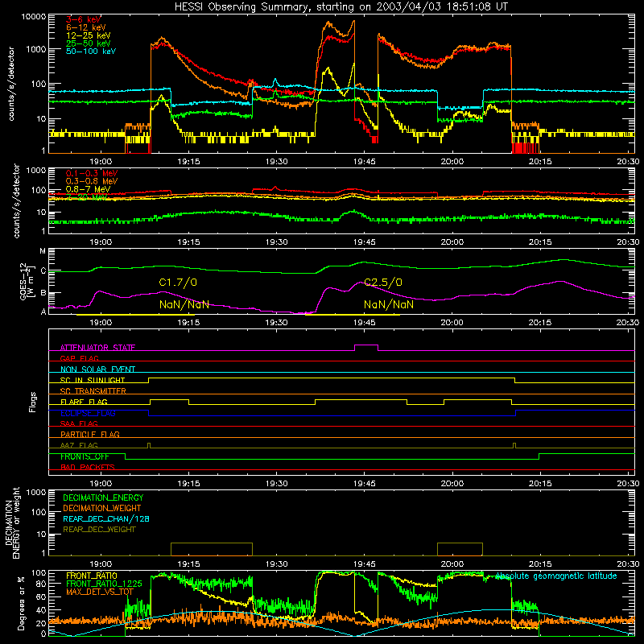Click the green FRONT_RATIO_1225 legend label
This screenshot has height=644, width=644.
tap(104, 584)
